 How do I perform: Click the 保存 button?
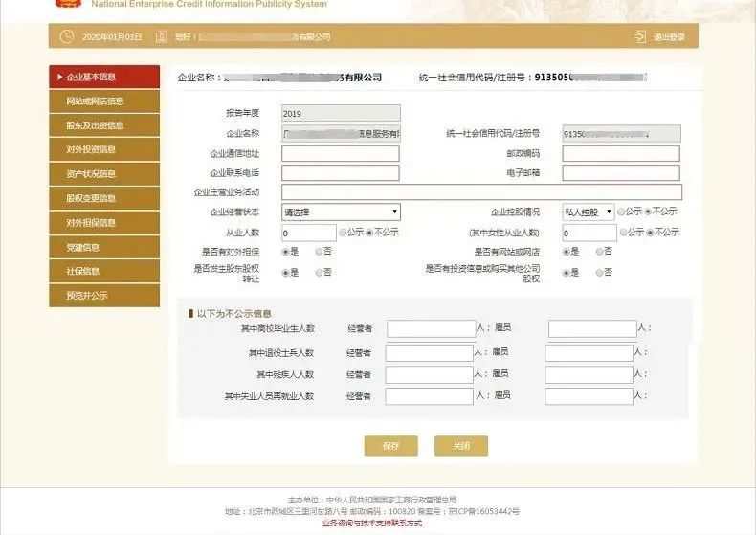391,446
